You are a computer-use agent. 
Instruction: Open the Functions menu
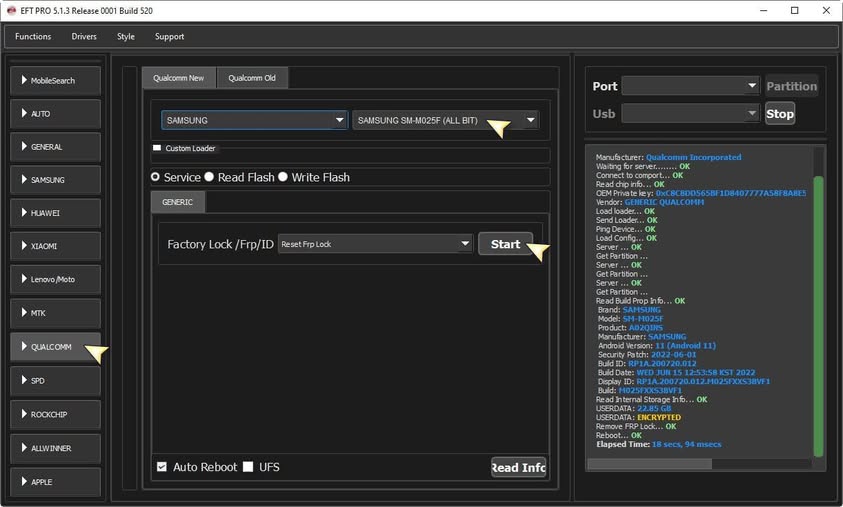33,37
